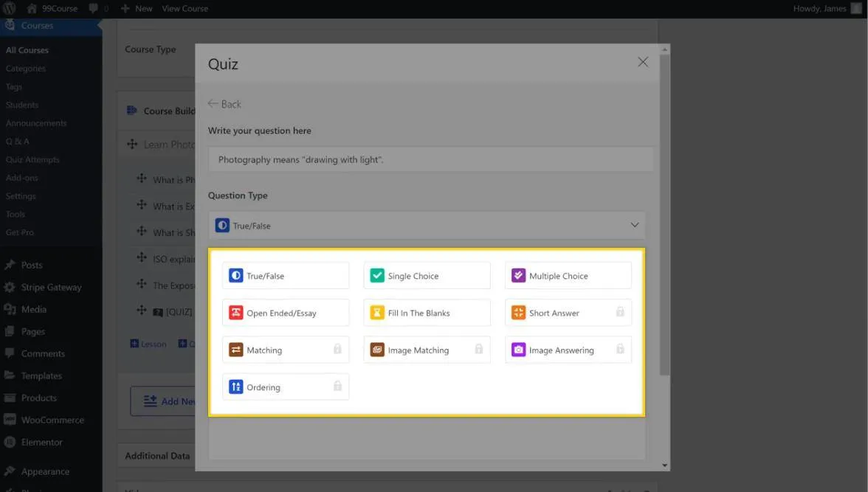The image size is (868, 492).
Task: Select the Ordering question type
Action: point(263,387)
